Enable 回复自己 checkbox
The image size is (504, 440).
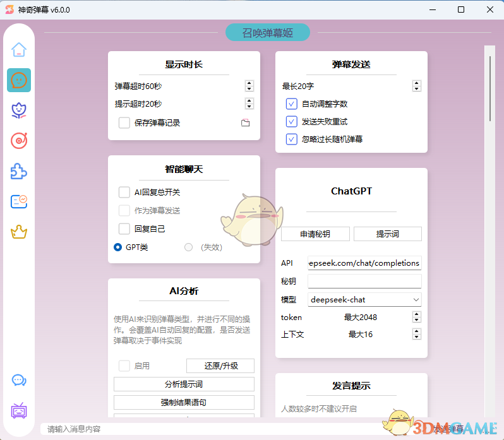124,229
